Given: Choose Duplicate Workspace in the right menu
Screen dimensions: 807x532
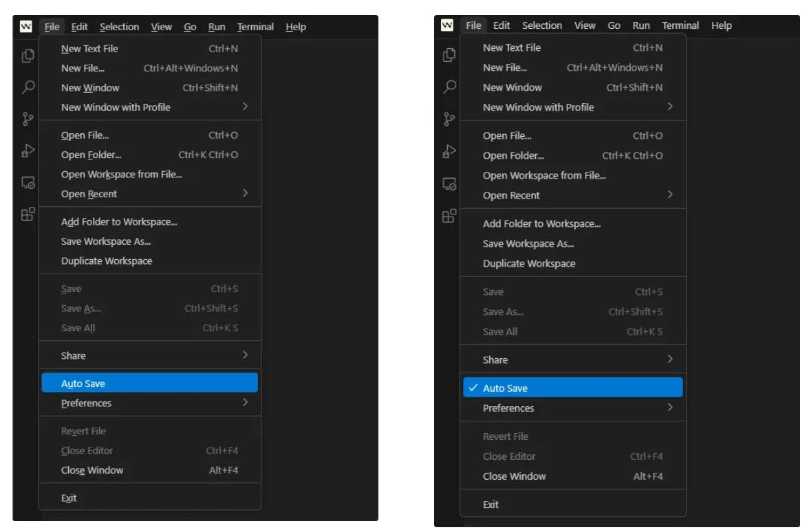Looking at the screenshot, I should [x=529, y=263].
